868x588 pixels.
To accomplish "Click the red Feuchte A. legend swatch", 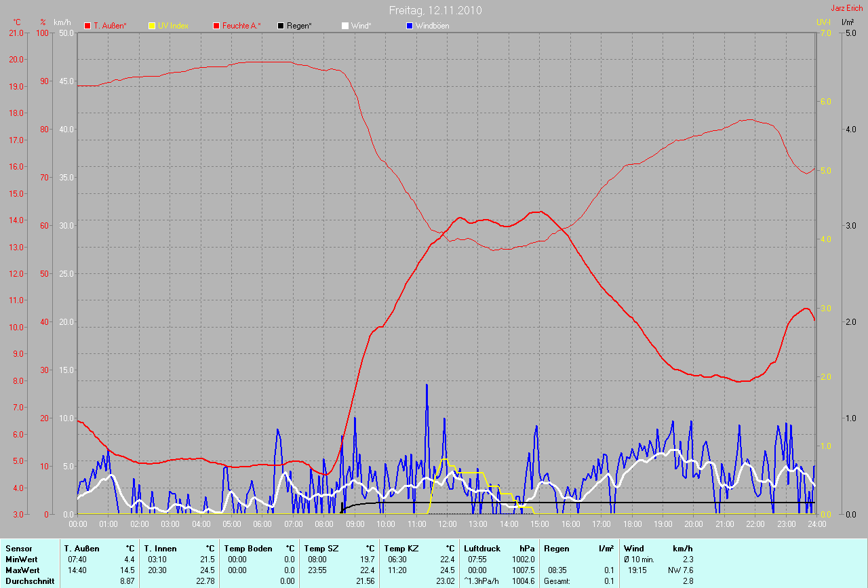I will [216, 26].
